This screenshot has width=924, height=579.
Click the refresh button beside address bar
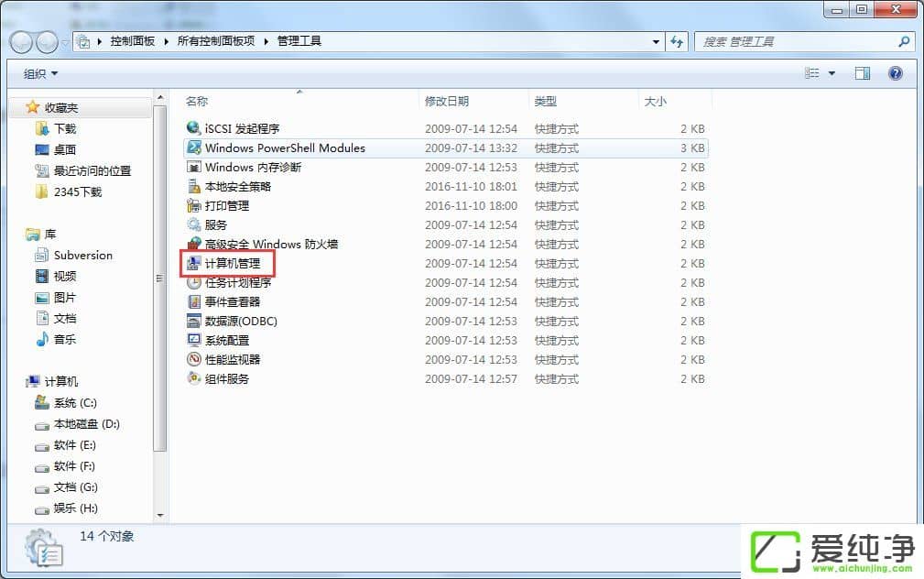pyautogui.click(x=678, y=41)
